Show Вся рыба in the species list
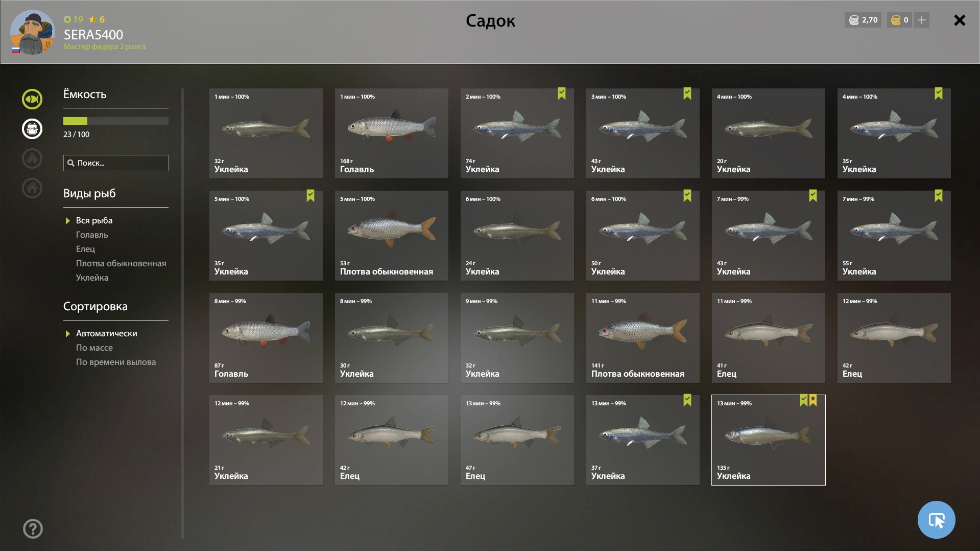The height and width of the screenshot is (551, 980). [x=94, y=220]
